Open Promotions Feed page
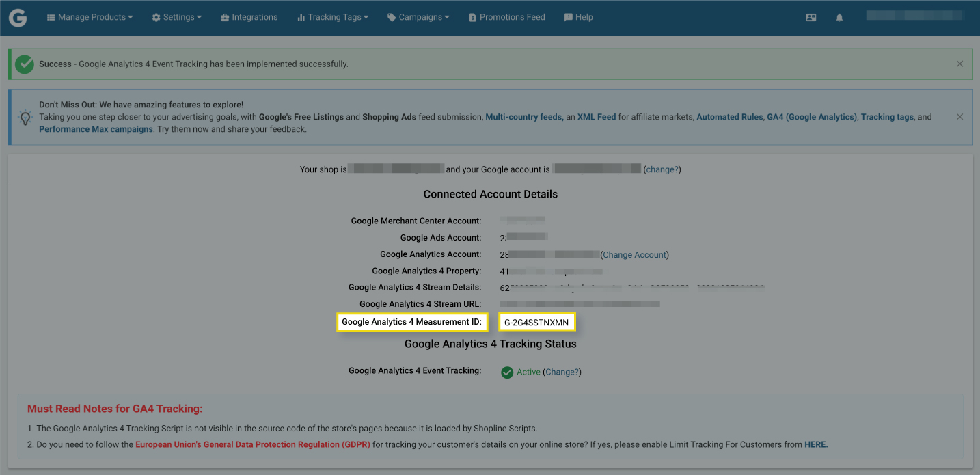The width and height of the screenshot is (980, 475). coord(507,17)
